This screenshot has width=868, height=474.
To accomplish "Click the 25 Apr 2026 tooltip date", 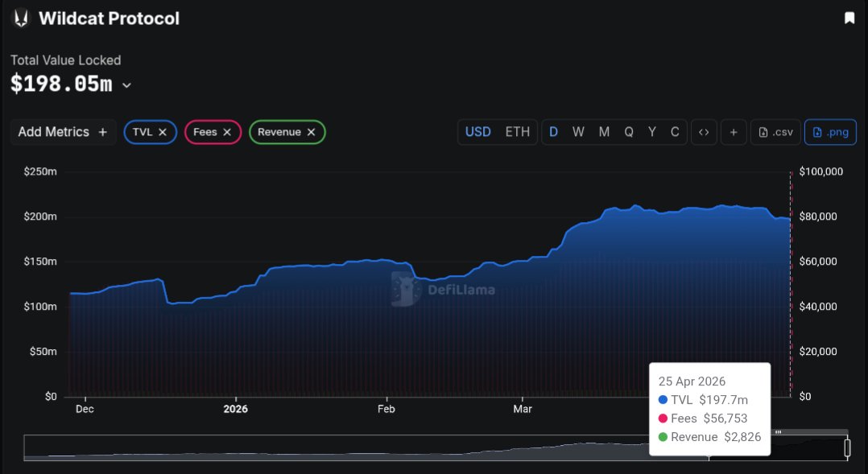I will pyautogui.click(x=692, y=381).
